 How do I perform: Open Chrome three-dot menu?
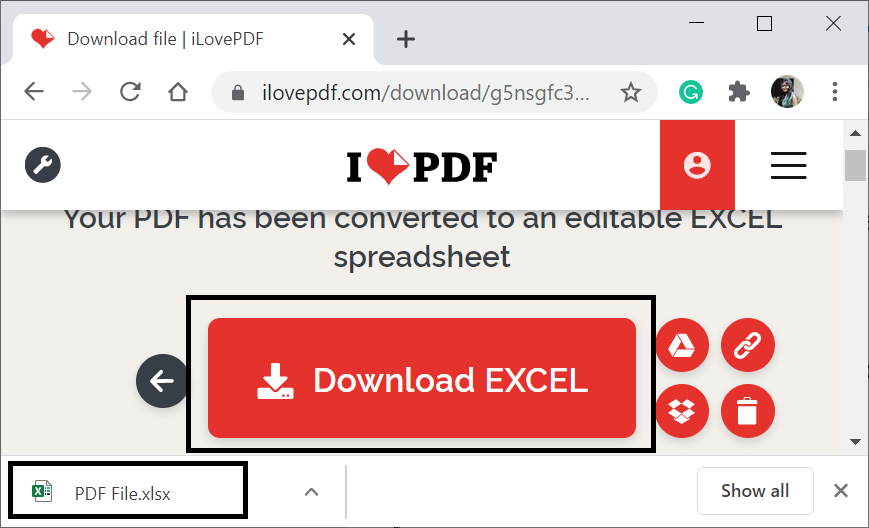pos(835,91)
